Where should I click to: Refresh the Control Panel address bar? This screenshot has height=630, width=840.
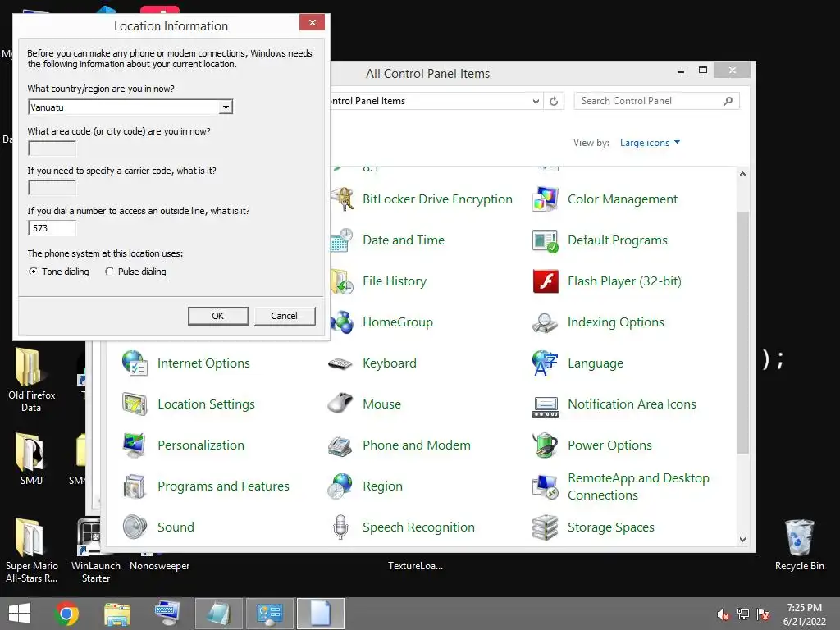pyautogui.click(x=554, y=101)
